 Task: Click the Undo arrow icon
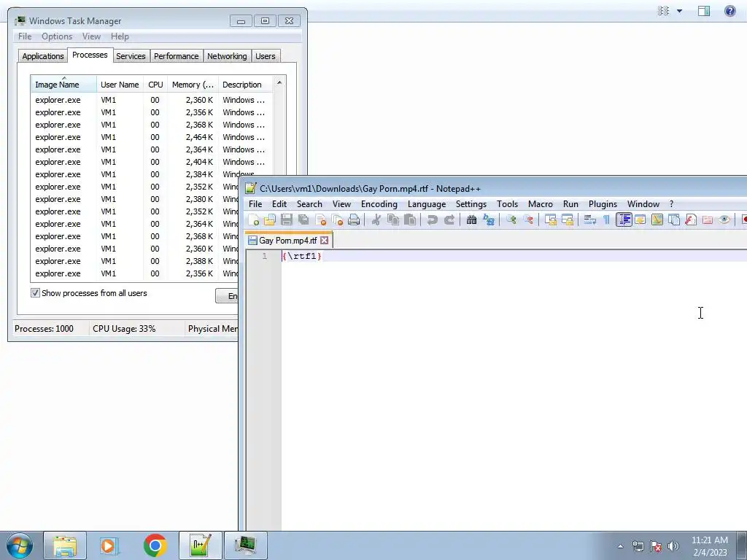click(432, 219)
